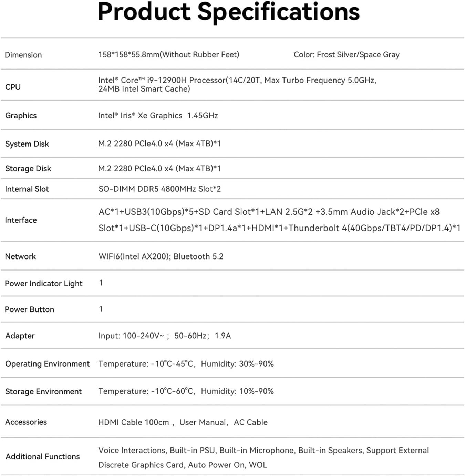The height and width of the screenshot is (476, 465).
Task: Select the System Disk label
Action: point(27,144)
